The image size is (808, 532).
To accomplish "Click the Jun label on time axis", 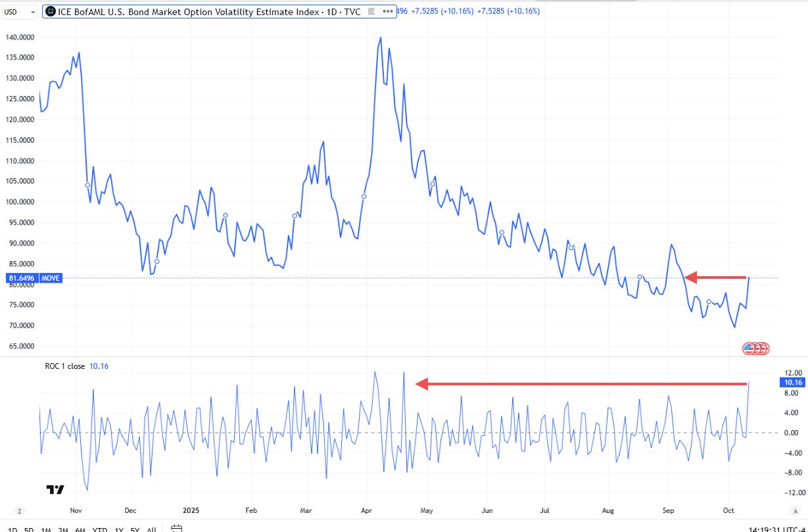I will point(487,510).
